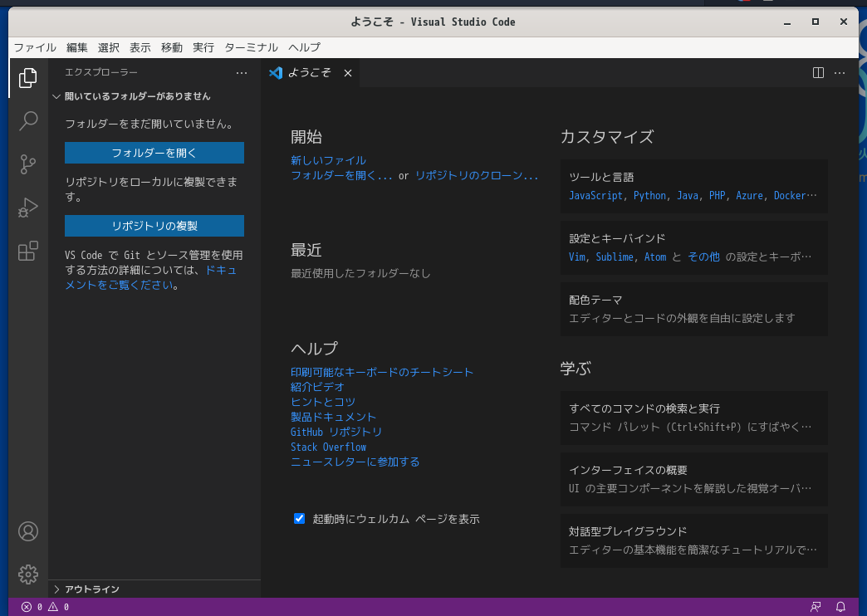Click the フォルダーを開く button
Screen dimensions: 867x616
154,153
